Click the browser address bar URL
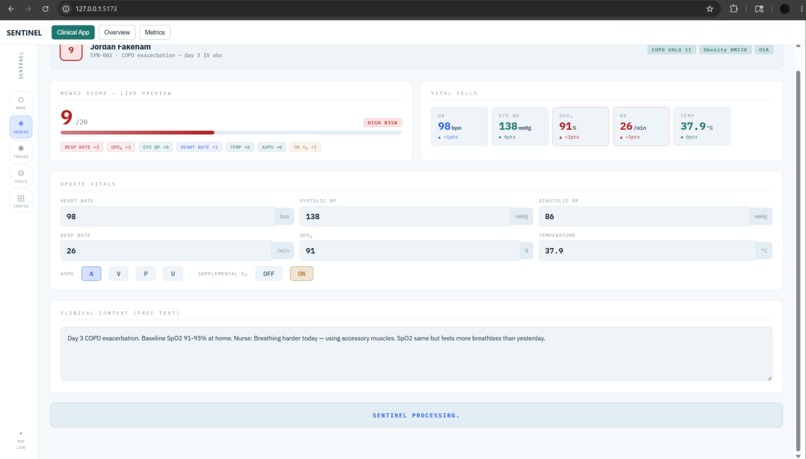 (96, 9)
